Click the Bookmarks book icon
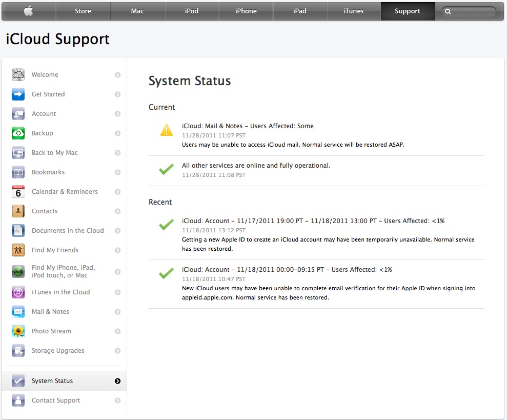This screenshot has width=507, height=420. [x=18, y=172]
